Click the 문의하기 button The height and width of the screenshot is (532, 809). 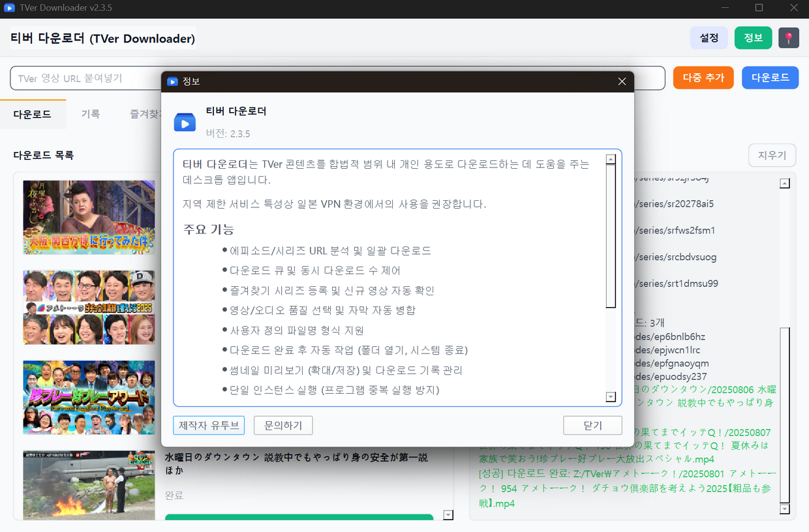(283, 425)
